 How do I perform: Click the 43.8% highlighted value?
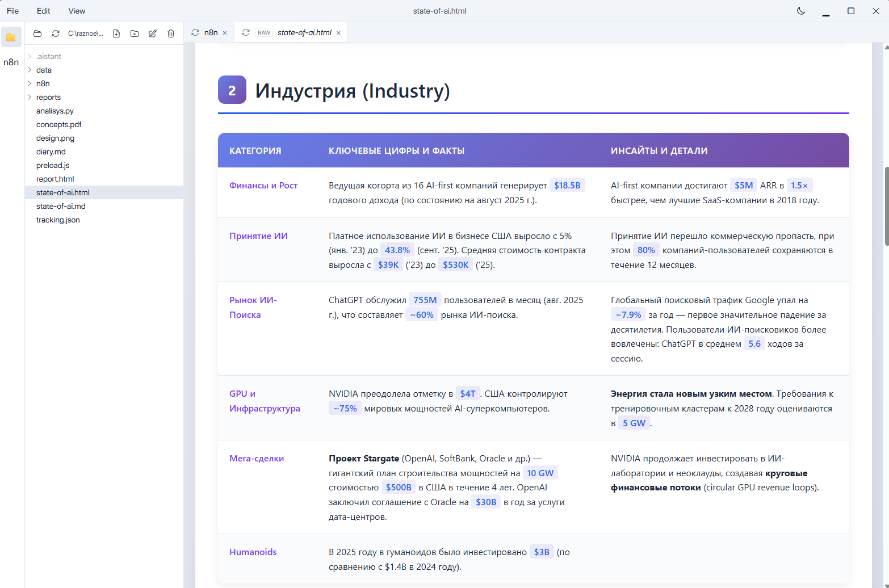[x=397, y=250]
